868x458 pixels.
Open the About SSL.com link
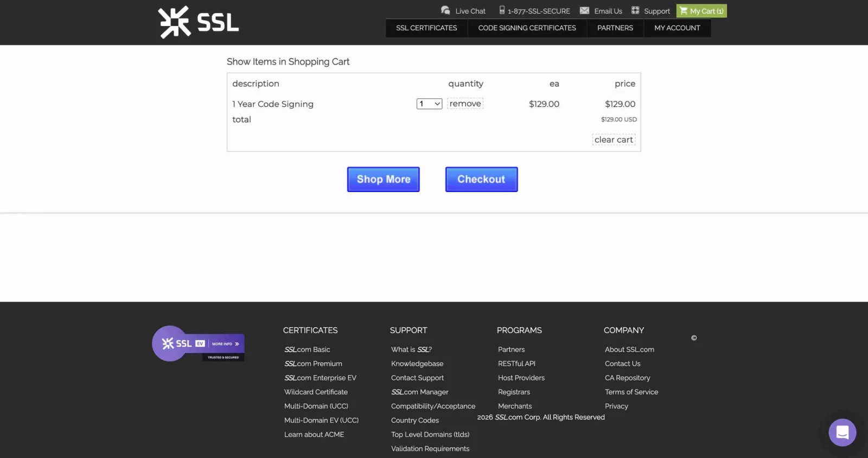coord(629,350)
